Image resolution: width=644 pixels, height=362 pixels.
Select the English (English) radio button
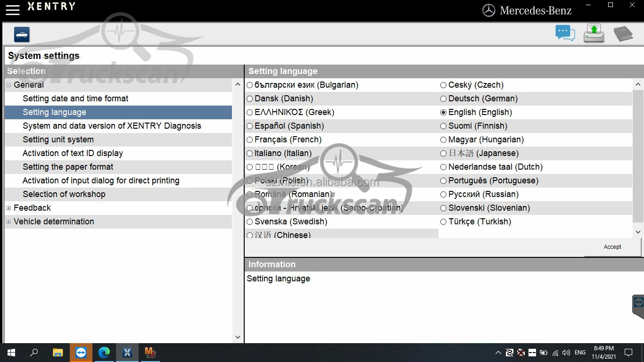tap(443, 113)
